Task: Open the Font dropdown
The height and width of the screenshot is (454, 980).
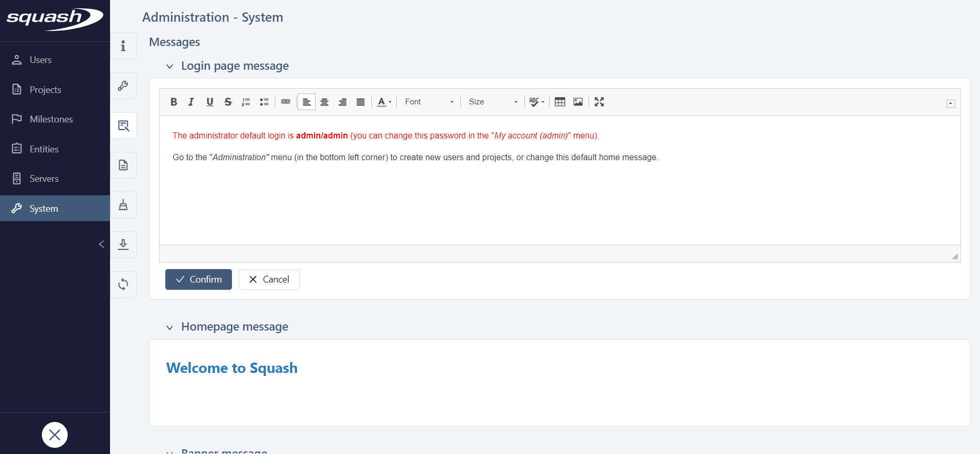Action: [429, 102]
